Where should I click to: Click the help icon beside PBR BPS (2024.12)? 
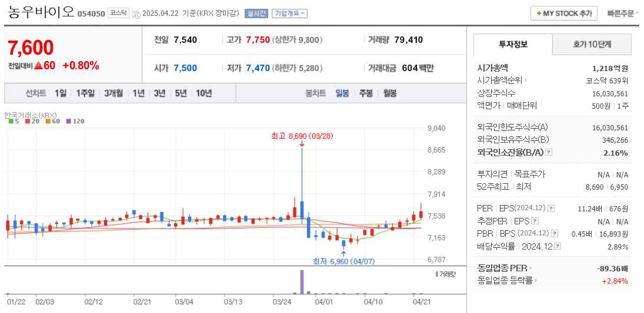pyautogui.click(x=555, y=233)
